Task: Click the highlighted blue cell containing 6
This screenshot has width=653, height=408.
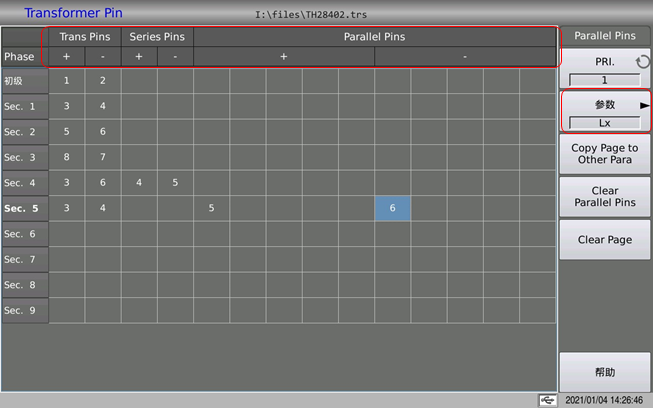Action: (x=392, y=208)
